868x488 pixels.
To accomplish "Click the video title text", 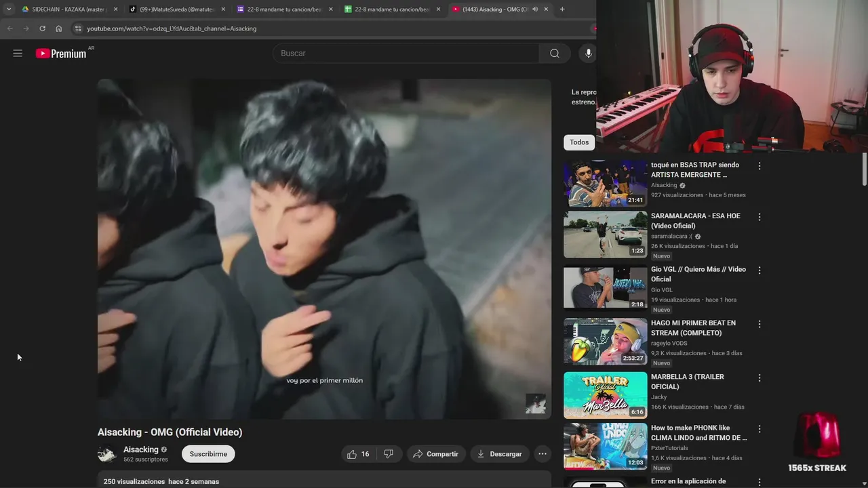I will pyautogui.click(x=170, y=432).
